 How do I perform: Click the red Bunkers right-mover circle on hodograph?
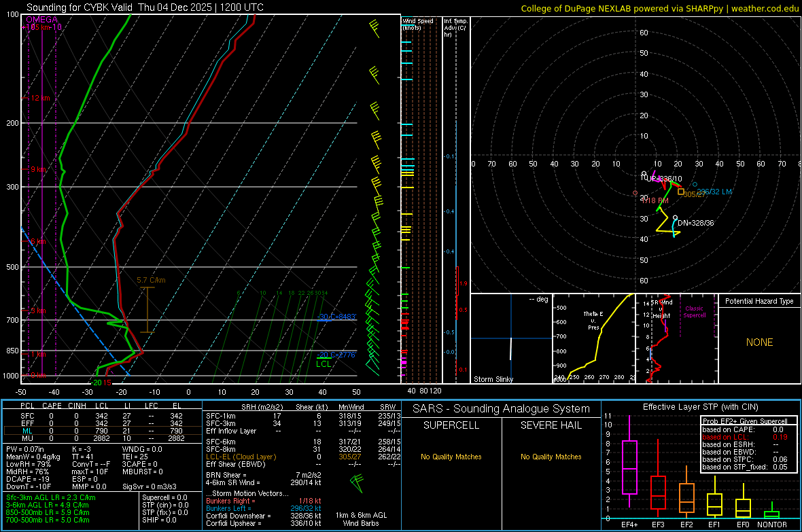[635, 194]
